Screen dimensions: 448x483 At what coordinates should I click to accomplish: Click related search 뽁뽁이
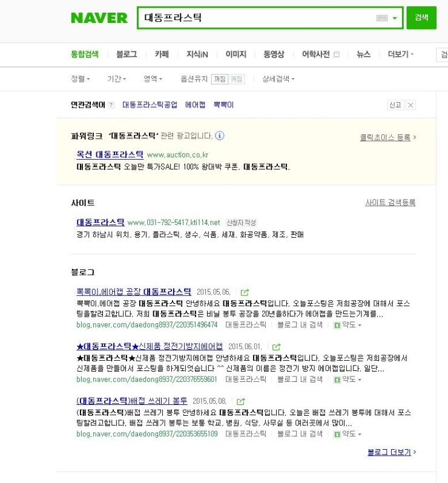[x=223, y=105]
